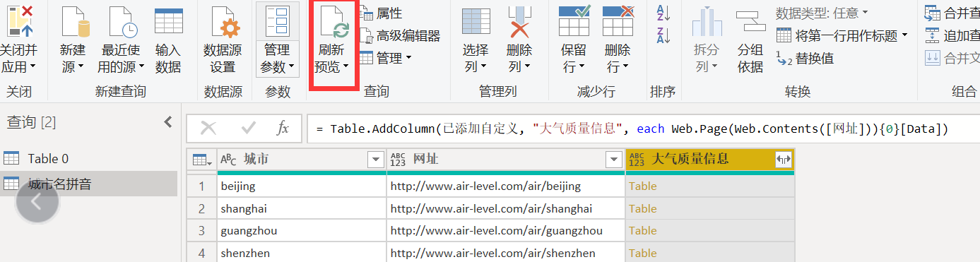The width and height of the screenshot is (980, 262).
Task: Select the 城市 column header
Action: (302, 160)
